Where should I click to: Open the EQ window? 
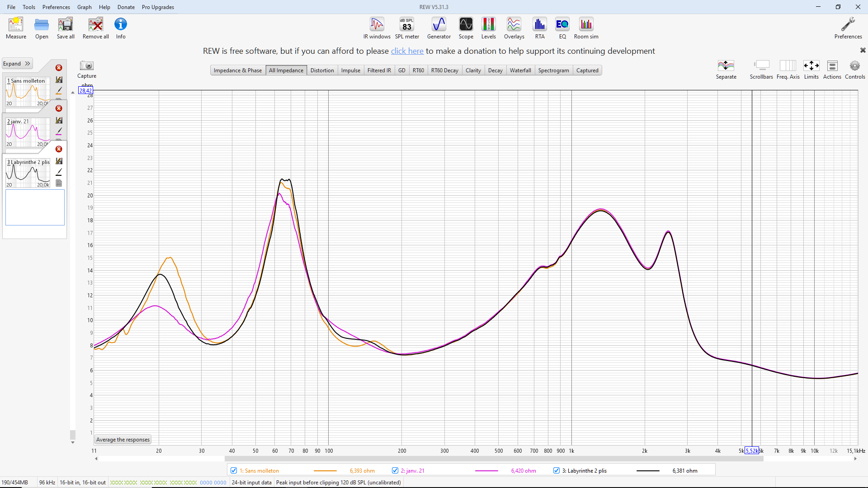[x=562, y=28]
